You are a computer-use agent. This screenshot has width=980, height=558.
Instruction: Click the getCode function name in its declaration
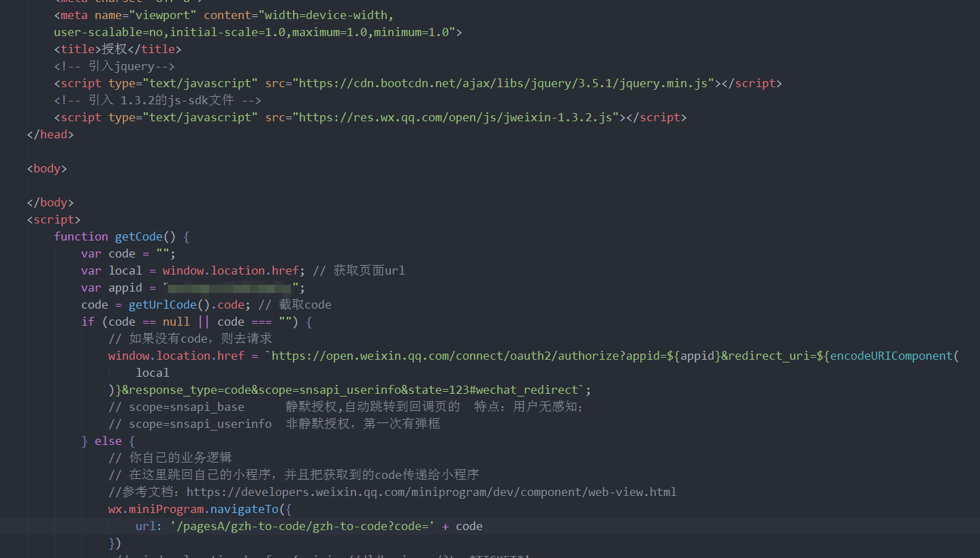tap(139, 236)
